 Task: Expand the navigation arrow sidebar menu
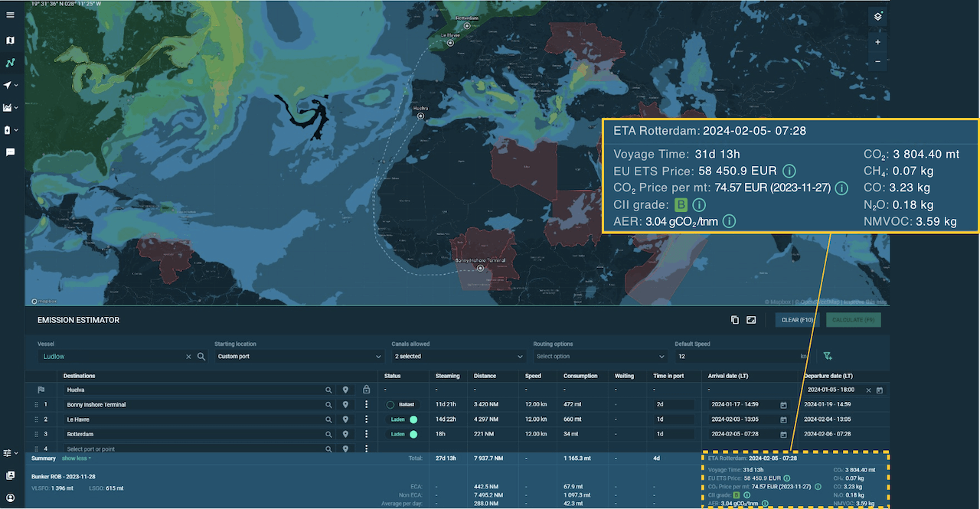click(x=11, y=85)
